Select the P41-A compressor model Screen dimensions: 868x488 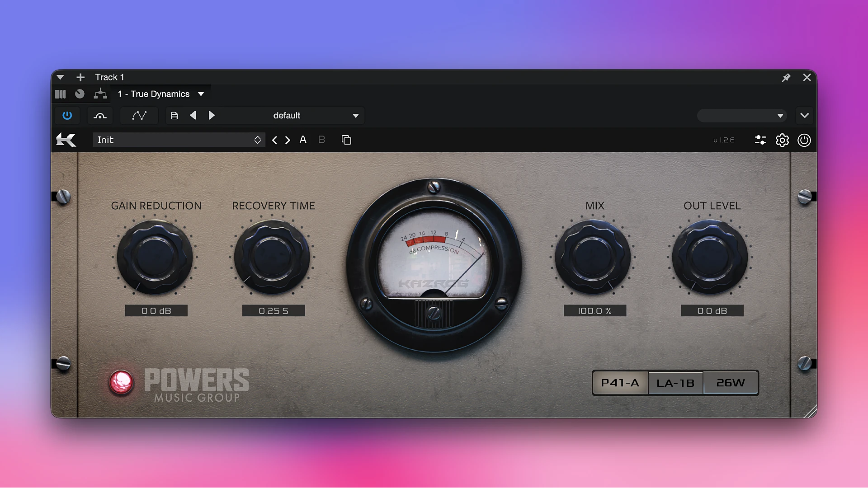[x=620, y=383]
